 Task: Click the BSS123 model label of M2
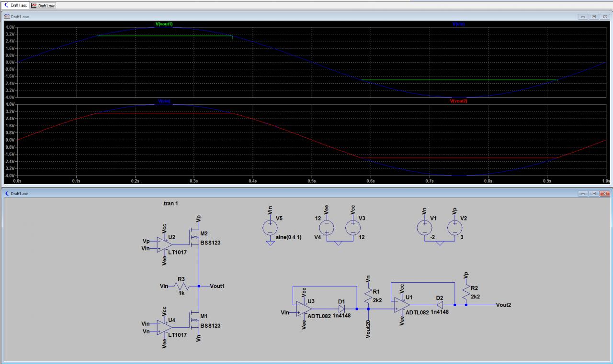pyautogui.click(x=210, y=243)
